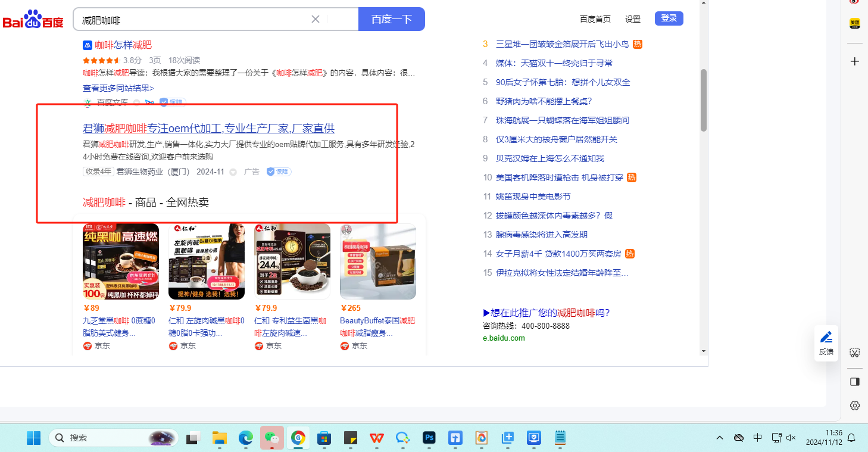
Task: Expand the hidden system tray icons chevron
Action: click(720, 438)
